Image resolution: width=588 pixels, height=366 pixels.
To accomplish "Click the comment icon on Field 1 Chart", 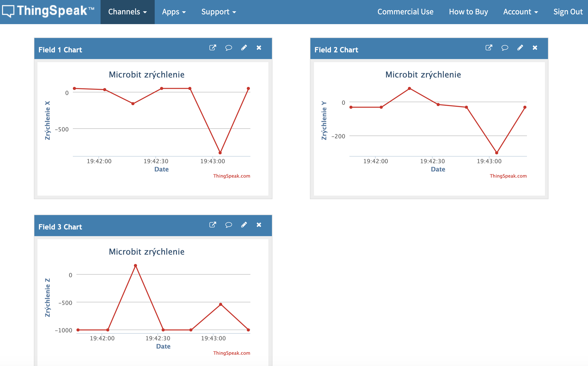I will tap(228, 48).
